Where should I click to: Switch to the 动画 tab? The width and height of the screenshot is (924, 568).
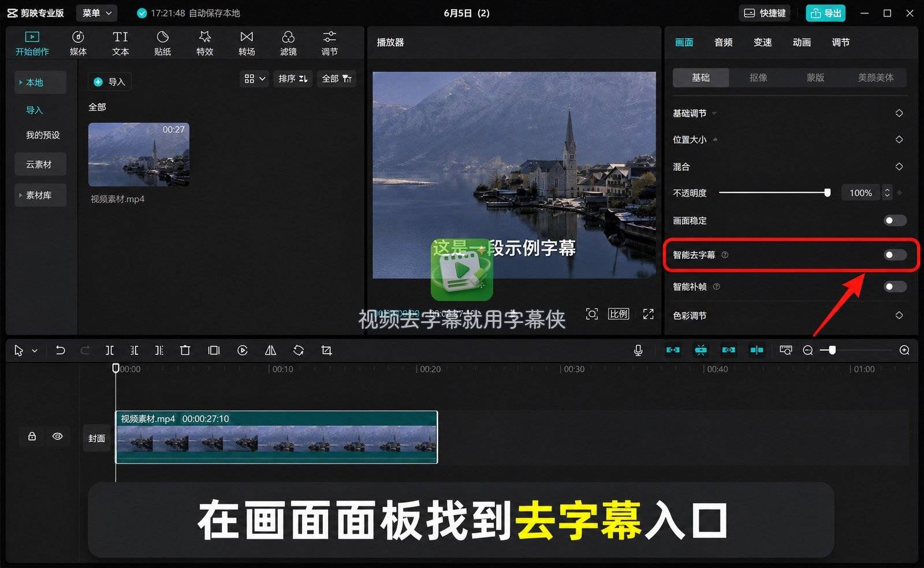tap(802, 42)
